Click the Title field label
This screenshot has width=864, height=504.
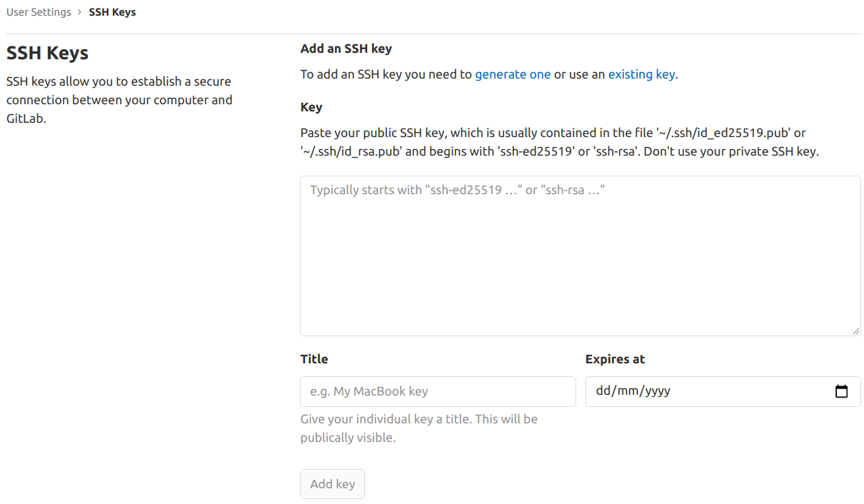pyautogui.click(x=314, y=359)
